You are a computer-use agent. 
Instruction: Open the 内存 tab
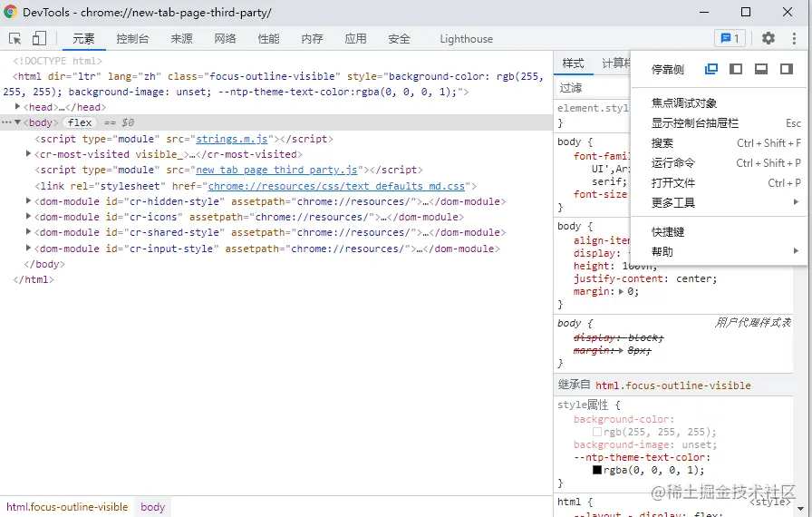(313, 39)
